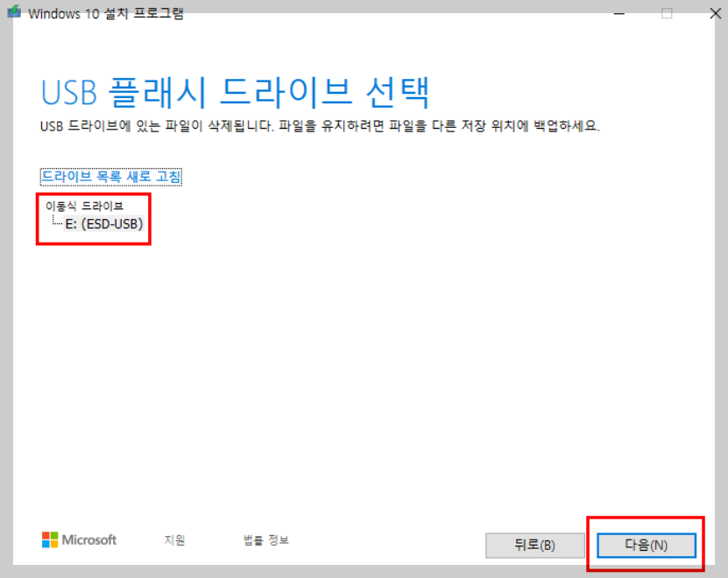Click the USB 드라이브에 있는 파일이 삭제됩니다 warning text
Viewport: 728px width, 578px height.
pos(320,126)
